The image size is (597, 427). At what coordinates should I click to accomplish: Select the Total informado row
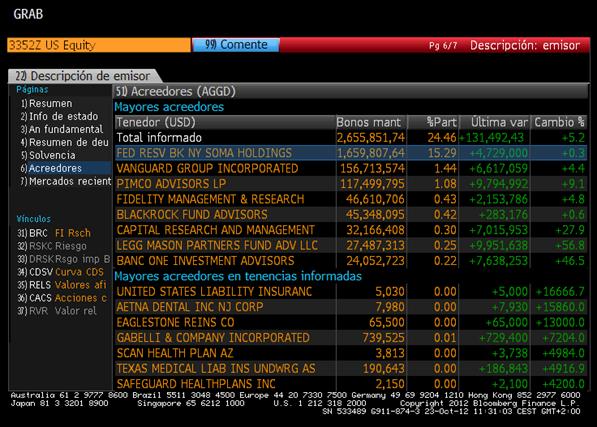(x=350, y=137)
